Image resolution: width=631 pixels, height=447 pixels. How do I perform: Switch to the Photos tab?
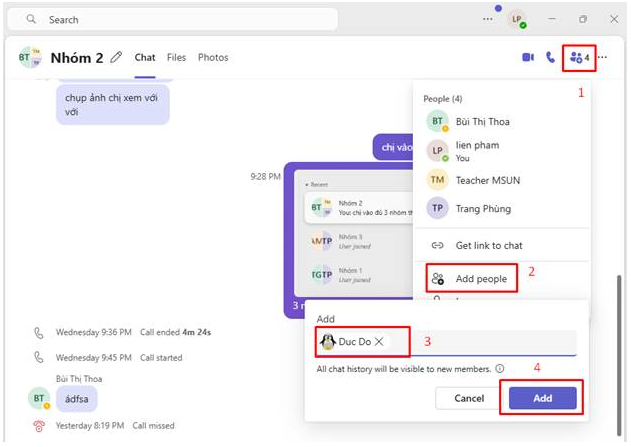tap(213, 58)
